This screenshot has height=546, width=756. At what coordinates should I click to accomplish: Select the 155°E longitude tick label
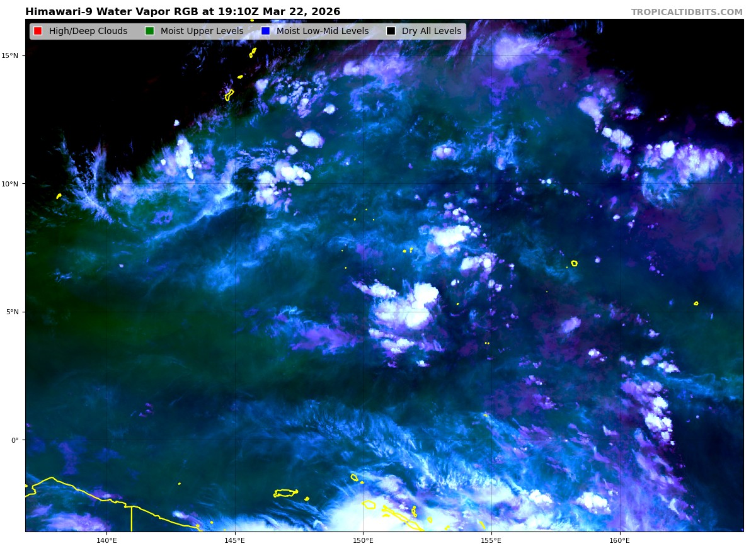491,540
